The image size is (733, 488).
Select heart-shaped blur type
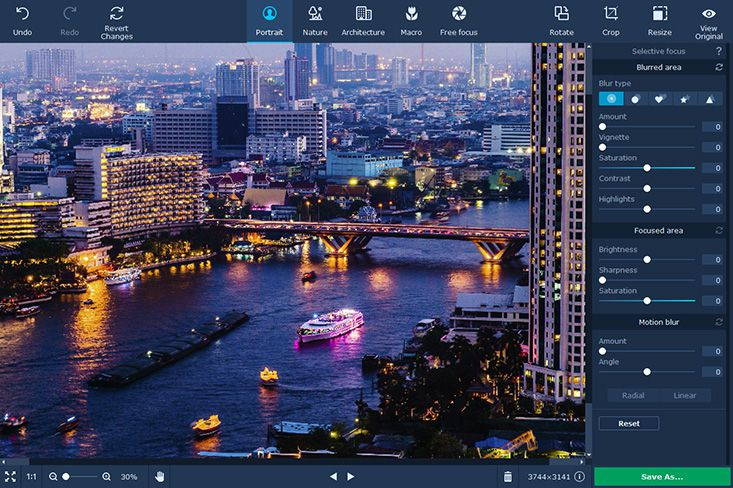[x=660, y=99]
